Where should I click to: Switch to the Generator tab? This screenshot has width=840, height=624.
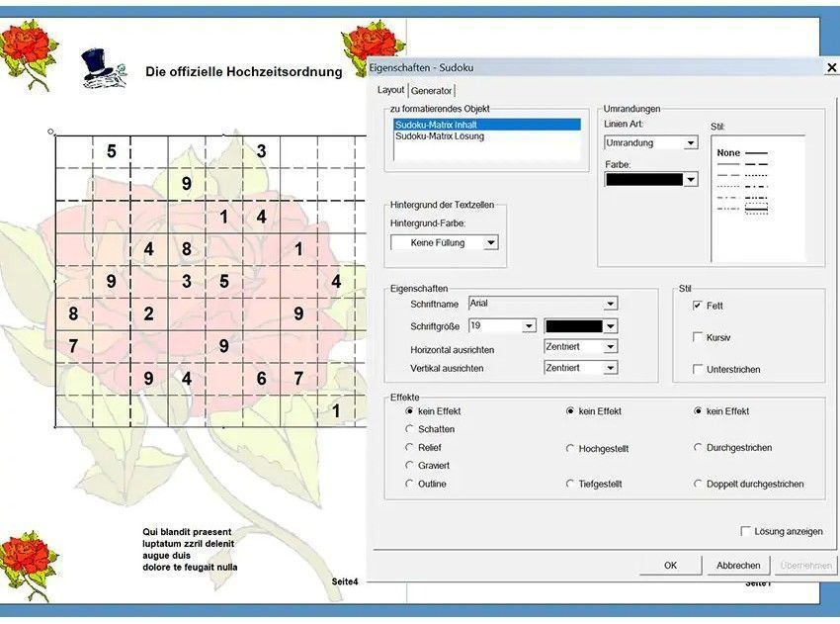(431, 90)
